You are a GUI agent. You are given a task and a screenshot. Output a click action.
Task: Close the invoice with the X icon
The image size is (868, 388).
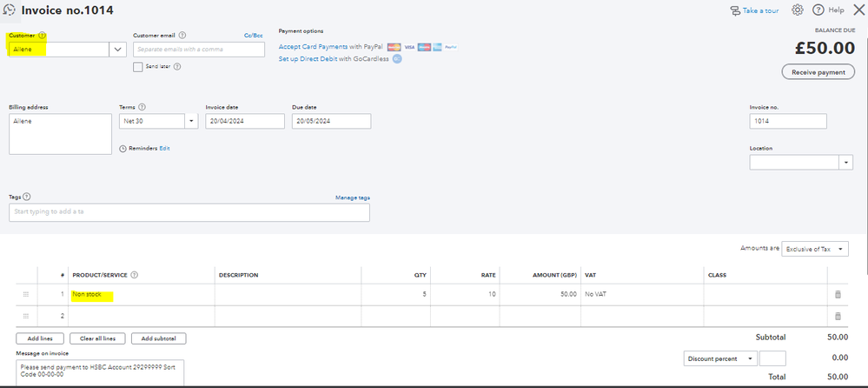point(858,10)
